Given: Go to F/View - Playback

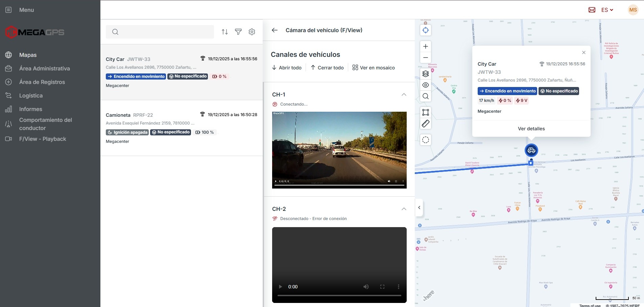Looking at the screenshot, I should pos(43,139).
